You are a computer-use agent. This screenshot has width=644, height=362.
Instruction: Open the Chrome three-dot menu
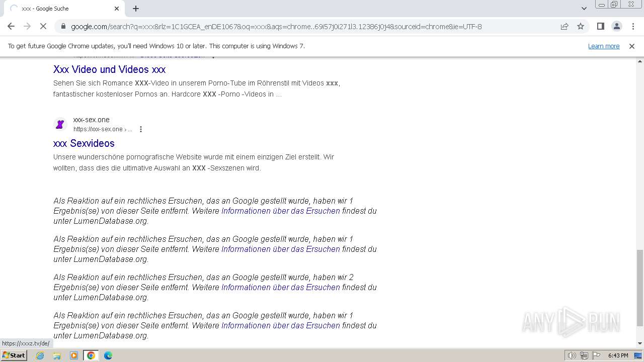click(x=633, y=26)
